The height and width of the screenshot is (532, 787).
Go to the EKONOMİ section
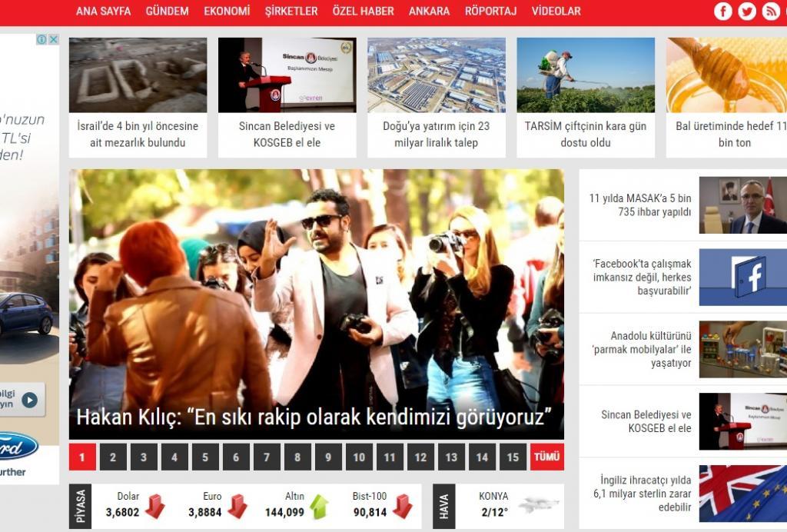[227, 12]
